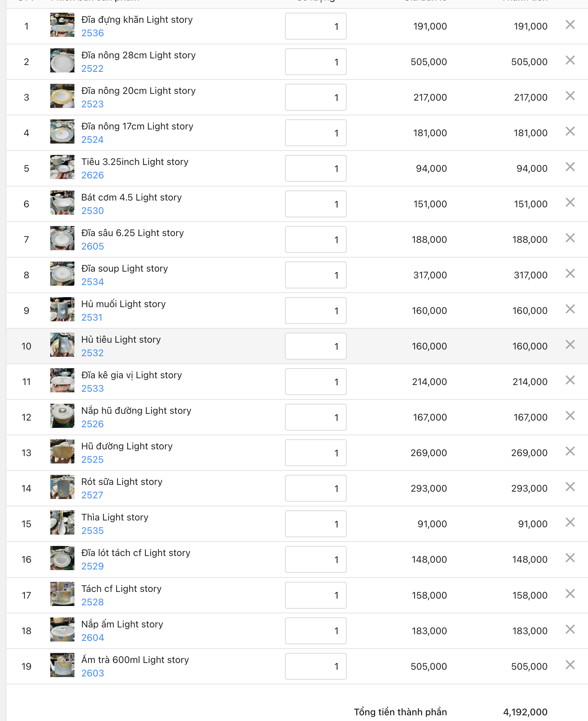Delete the Đĩa nông 28cm row
This screenshot has width=588, height=721.
(570, 60)
